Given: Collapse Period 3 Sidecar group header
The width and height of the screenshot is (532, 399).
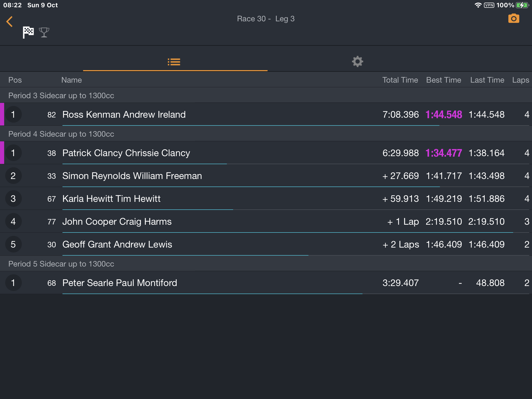Looking at the screenshot, I should pos(266,95).
